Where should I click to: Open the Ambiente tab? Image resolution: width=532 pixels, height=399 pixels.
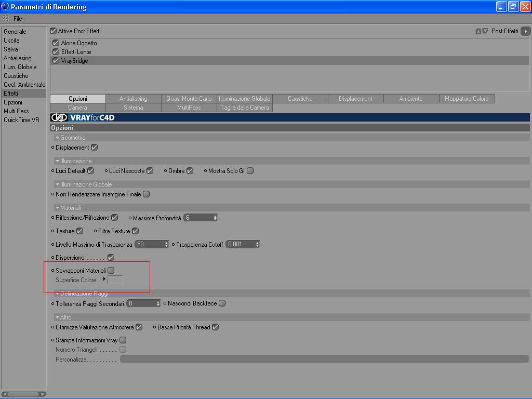coord(411,99)
